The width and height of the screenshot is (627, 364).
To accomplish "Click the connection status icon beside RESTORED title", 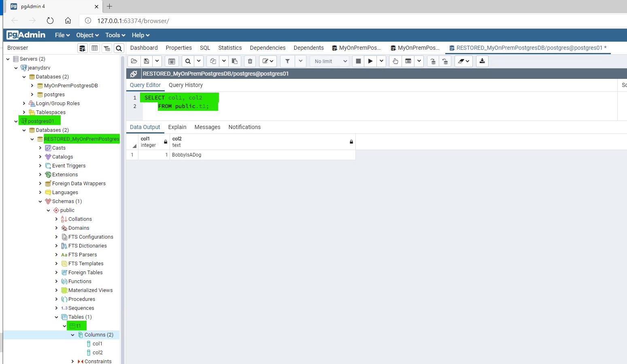I will click(x=133, y=74).
